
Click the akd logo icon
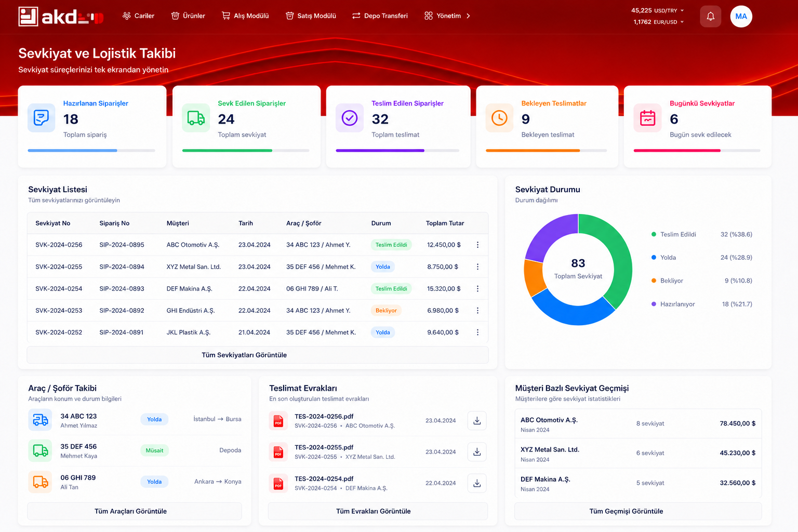tap(28, 16)
